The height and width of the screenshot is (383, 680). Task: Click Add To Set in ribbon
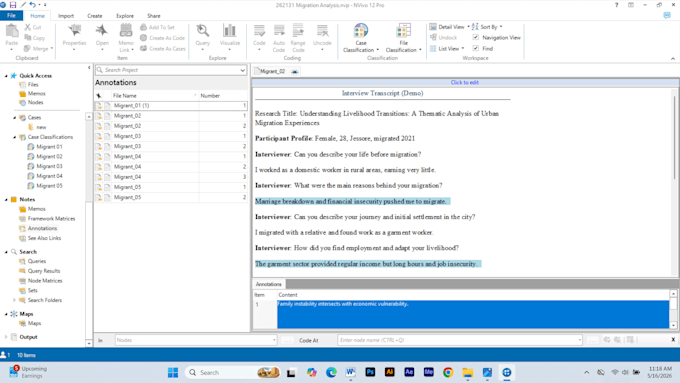click(x=157, y=27)
